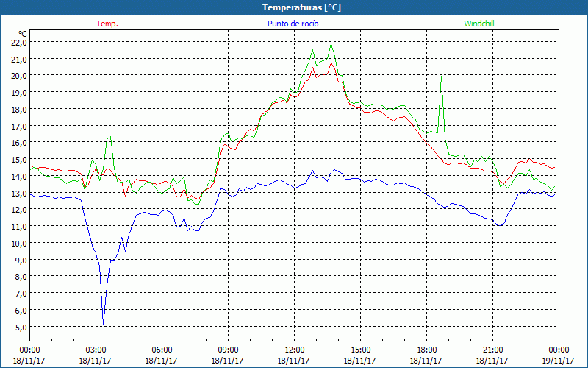Click the 22,0 value on the y-axis
Image resolution: width=588 pixels, height=368 pixels.
coord(19,43)
